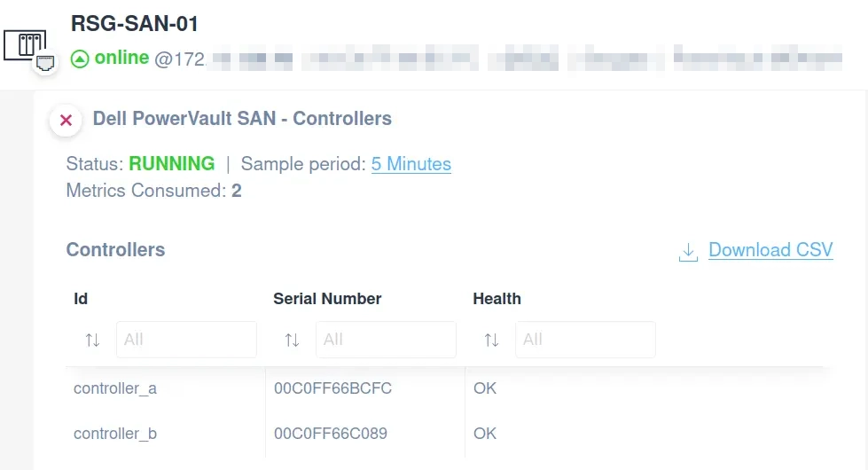
Task: Click the Health column header
Action: coord(497,299)
